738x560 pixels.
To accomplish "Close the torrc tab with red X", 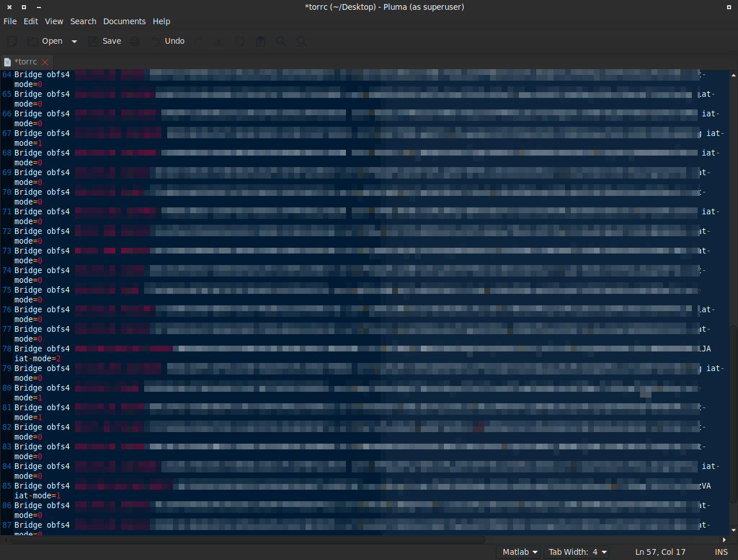I will [x=45, y=62].
